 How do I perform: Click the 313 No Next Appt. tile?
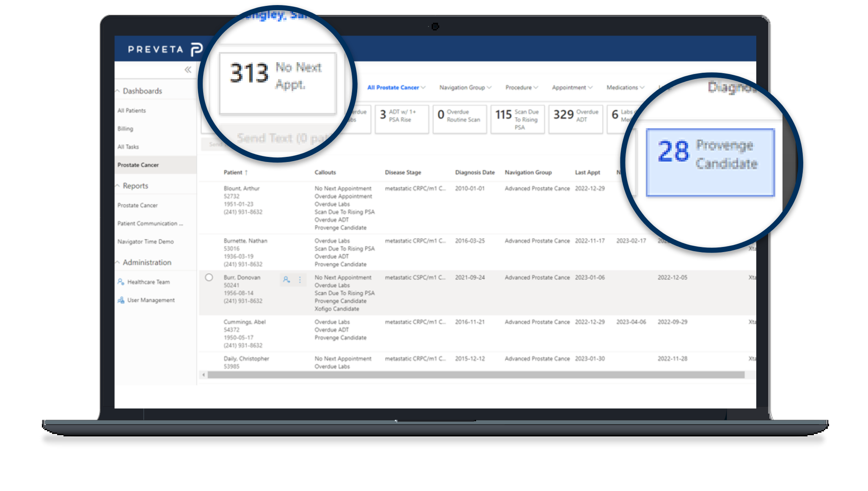tap(278, 83)
